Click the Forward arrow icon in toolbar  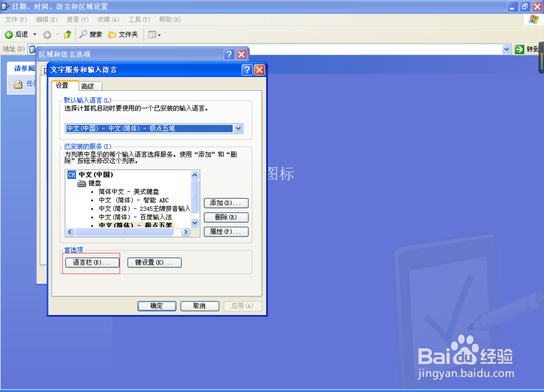click(47, 35)
